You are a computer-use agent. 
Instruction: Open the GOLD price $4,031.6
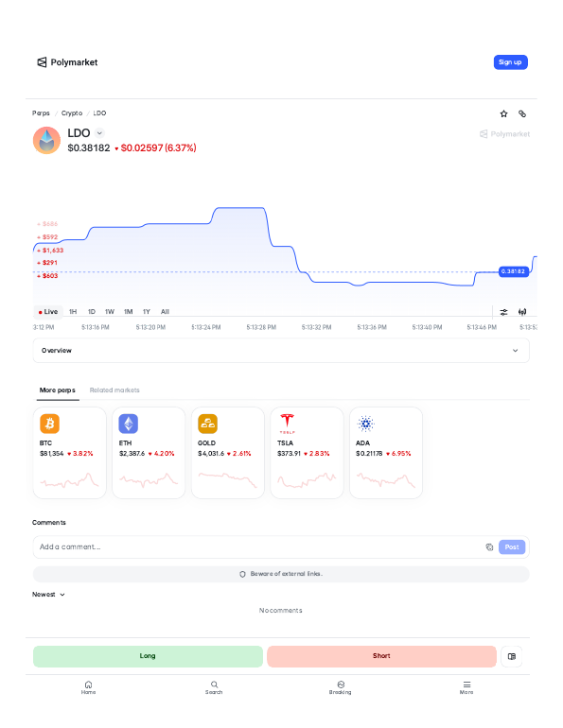(211, 454)
